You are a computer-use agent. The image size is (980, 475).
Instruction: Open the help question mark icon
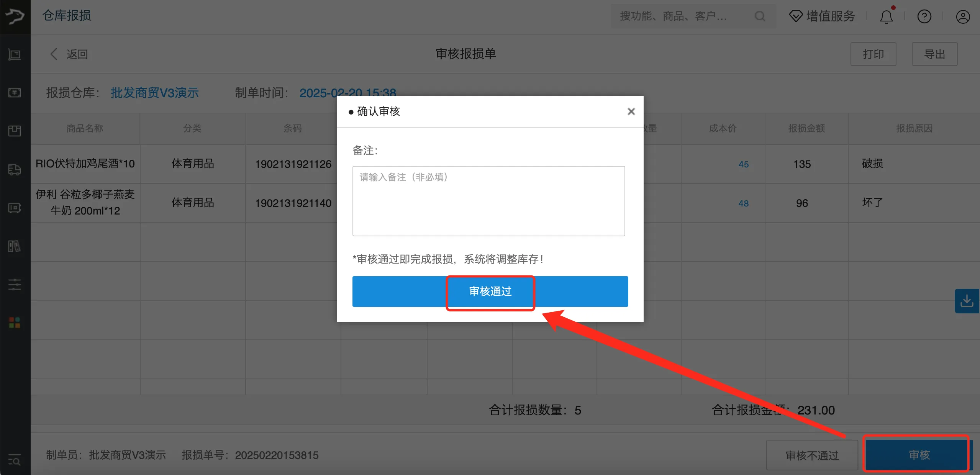924,16
